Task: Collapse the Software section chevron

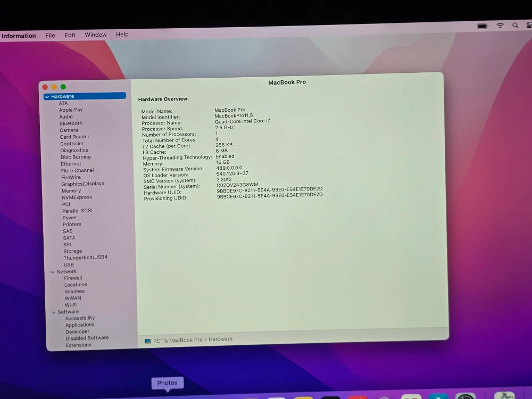Action: [54, 312]
